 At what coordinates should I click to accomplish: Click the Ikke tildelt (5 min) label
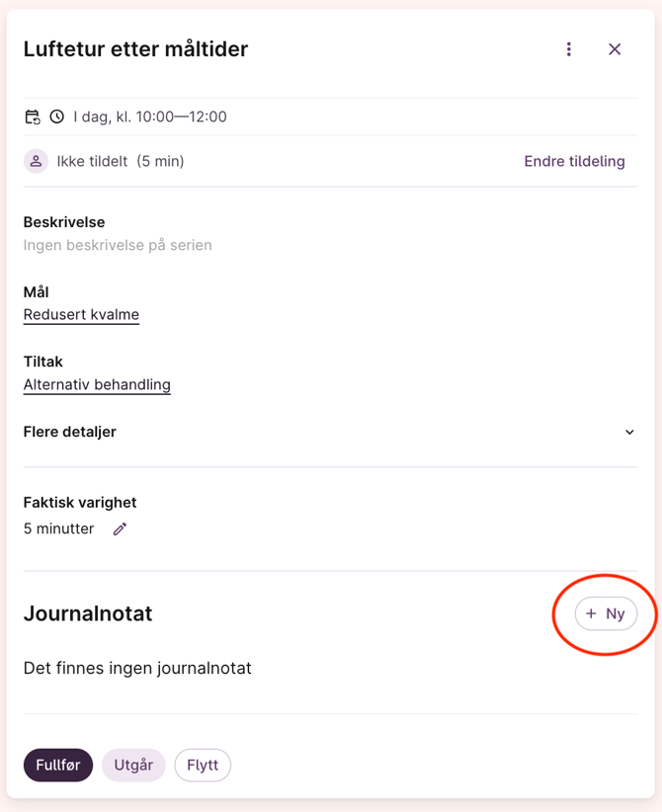point(121,161)
